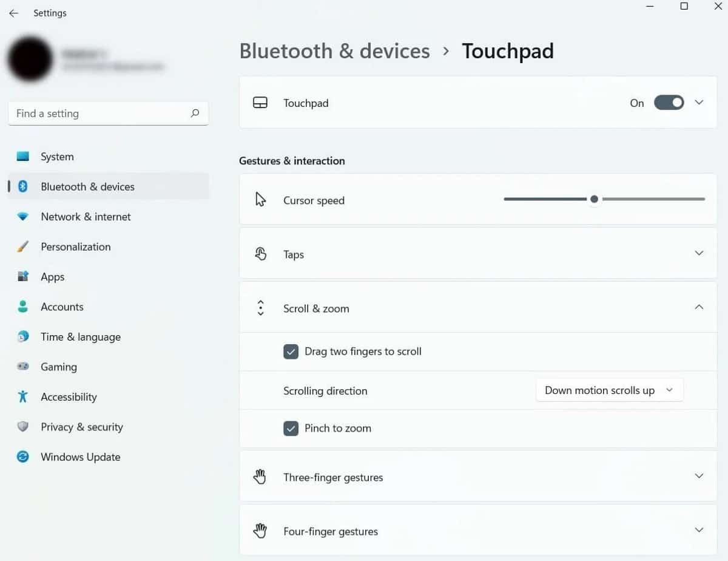Click the Gaming controller icon
Viewport: 728px width, 561px height.
(x=23, y=367)
